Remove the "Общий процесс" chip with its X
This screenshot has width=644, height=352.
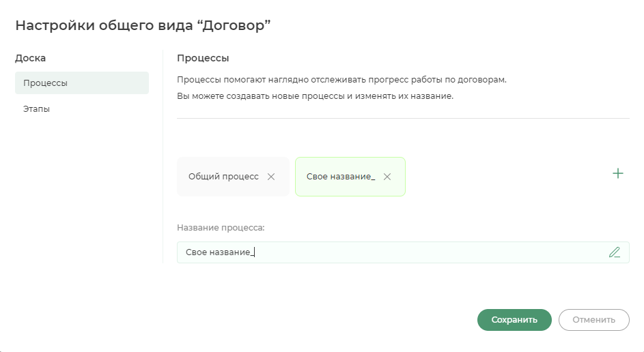(271, 177)
